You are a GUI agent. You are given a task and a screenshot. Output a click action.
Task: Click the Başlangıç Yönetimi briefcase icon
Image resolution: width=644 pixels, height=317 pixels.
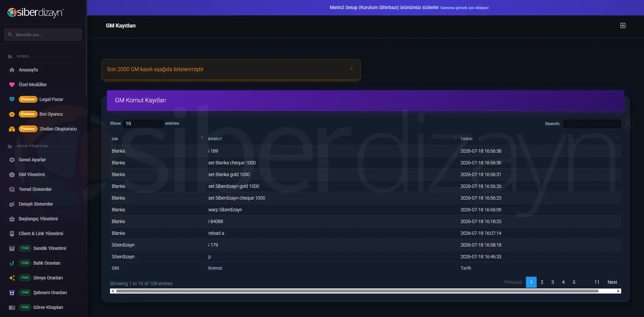[12, 219]
